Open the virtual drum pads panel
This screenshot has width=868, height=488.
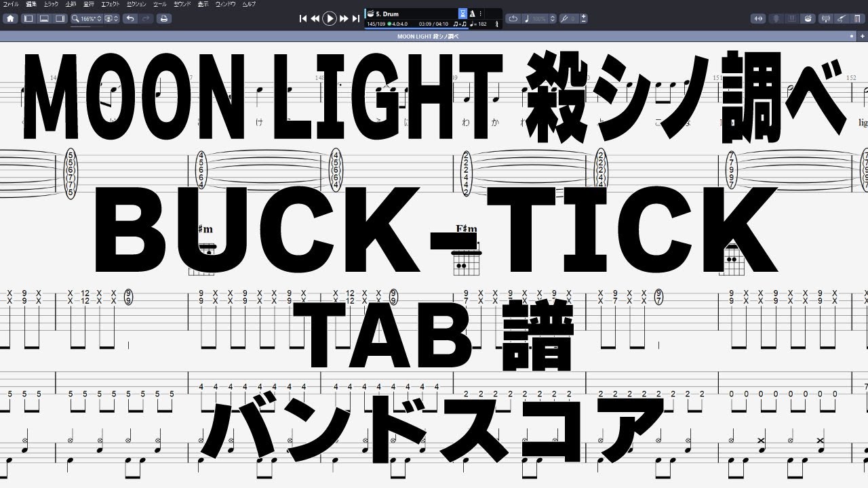(808, 18)
